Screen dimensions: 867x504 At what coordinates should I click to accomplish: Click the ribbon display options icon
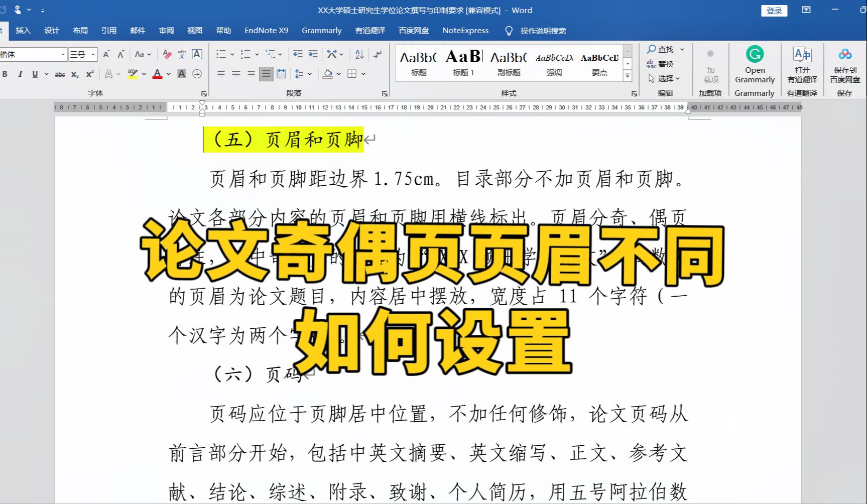[x=806, y=10]
